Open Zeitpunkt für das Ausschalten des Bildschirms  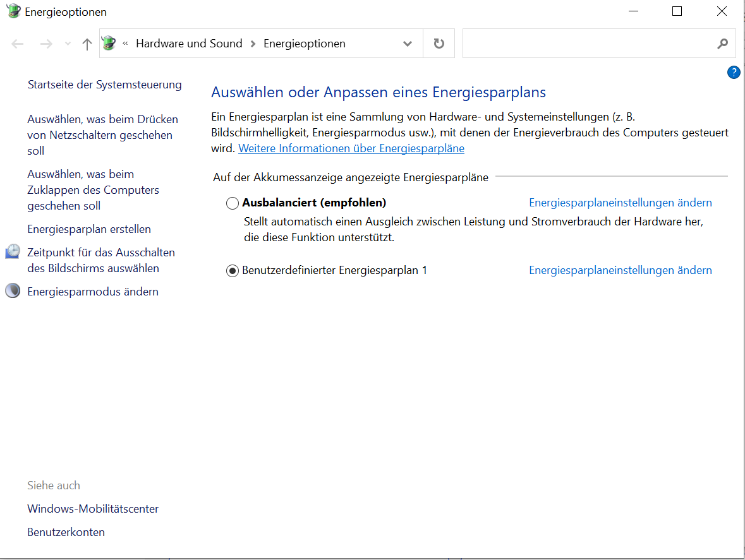(x=100, y=260)
